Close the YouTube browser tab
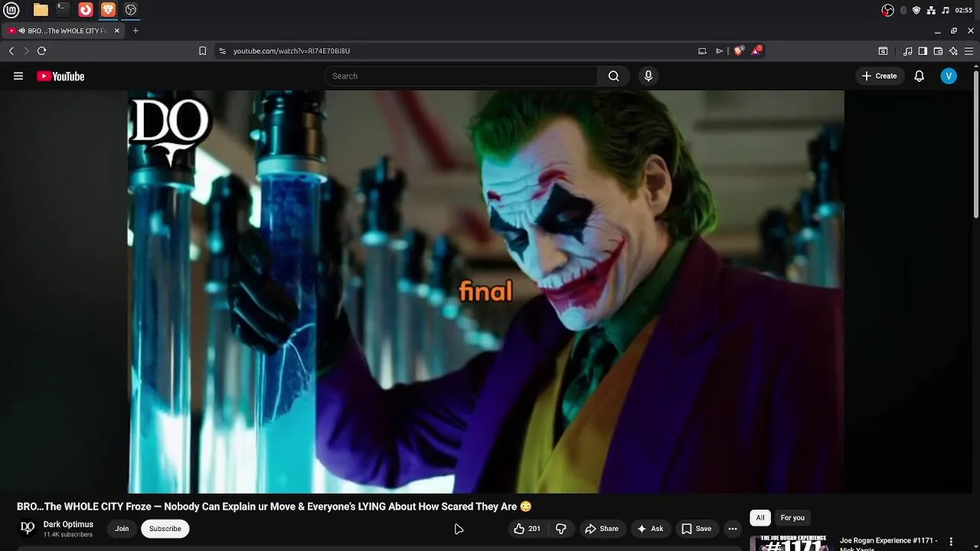 tap(117, 31)
